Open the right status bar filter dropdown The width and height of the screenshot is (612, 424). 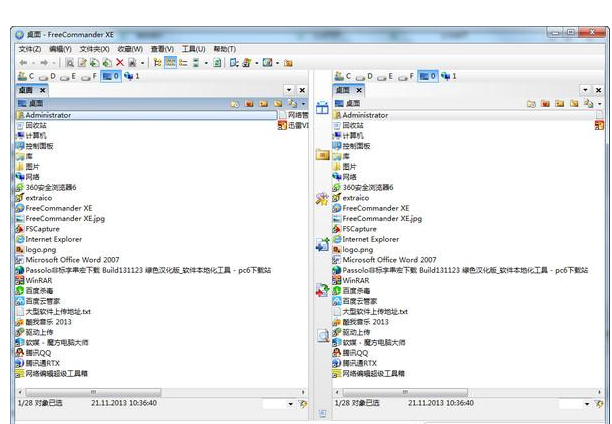tap(587, 404)
